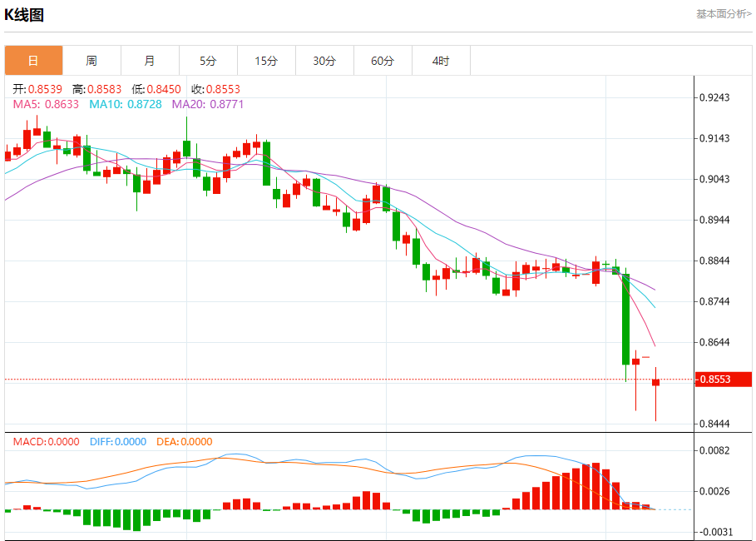Click the 0.8844 price axis label
The height and width of the screenshot is (541, 756).
pos(714,261)
